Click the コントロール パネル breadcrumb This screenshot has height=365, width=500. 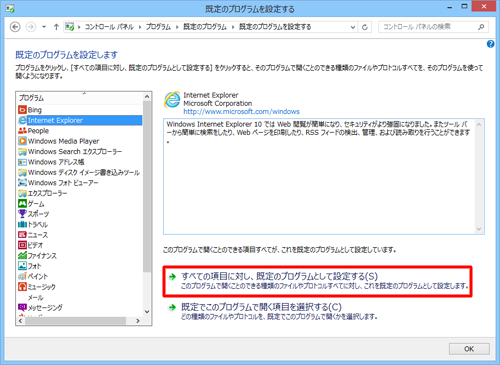(109, 27)
